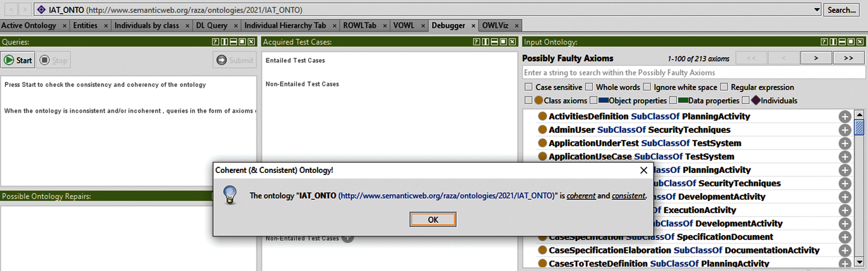Tick the Individuals filter checkbox
Image resolution: width=868 pixels, height=271 pixels.
coord(746,101)
